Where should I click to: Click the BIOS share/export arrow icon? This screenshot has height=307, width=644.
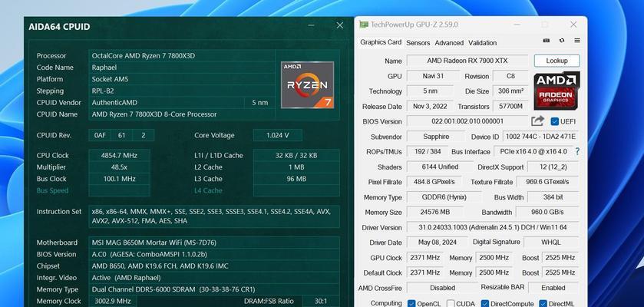537,120
